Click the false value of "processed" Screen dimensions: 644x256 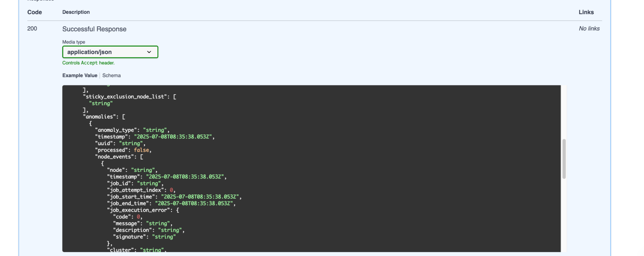tap(141, 150)
